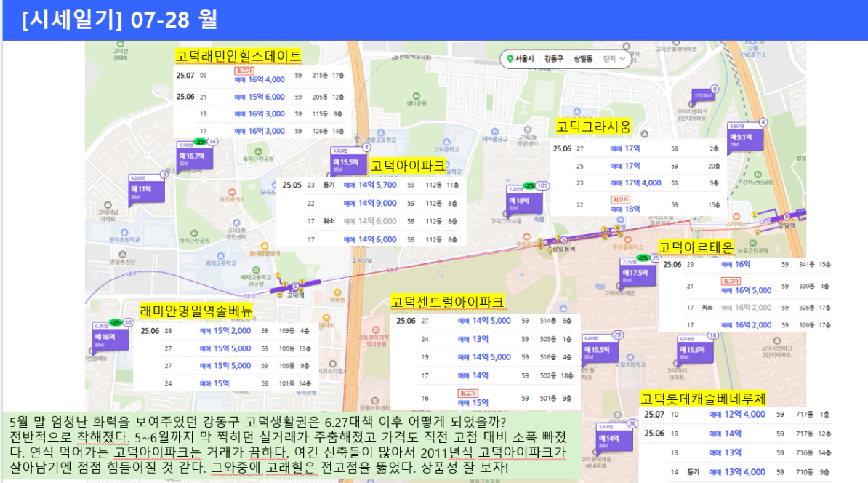Click the 명덕초등학교 school icon
Viewport: 868px width, 483px height.
coord(124,233)
